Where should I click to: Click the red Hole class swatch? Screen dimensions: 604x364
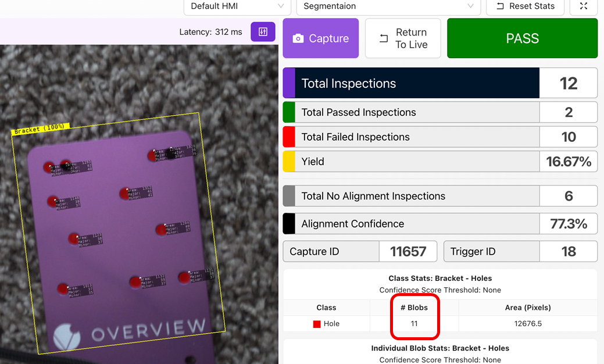[317, 324]
